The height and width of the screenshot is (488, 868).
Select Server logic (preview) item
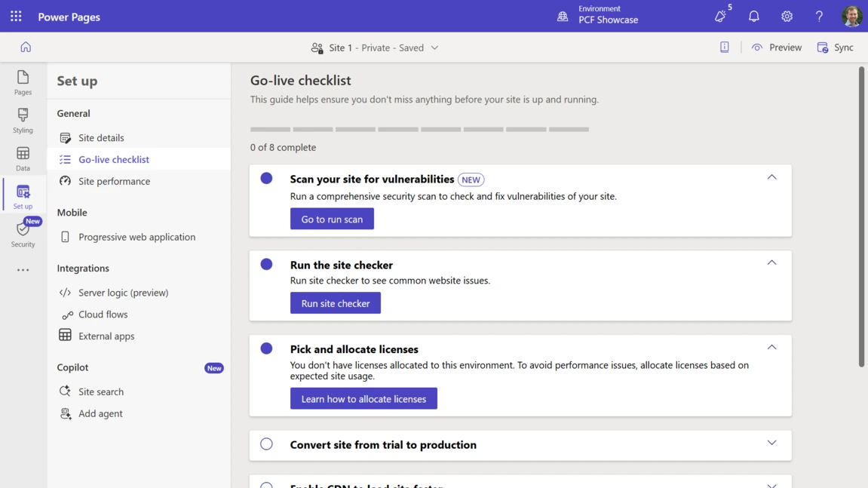pos(139,293)
